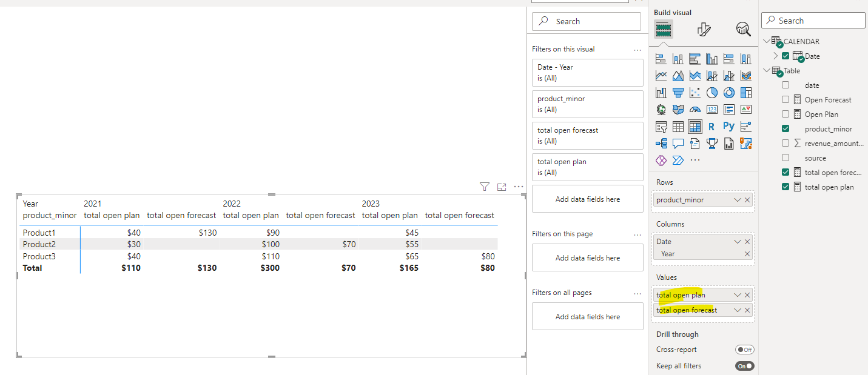Expand the Date hierarchy under CALENDAR
The width and height of the screenshot is (868, 375).
coord(775,56)
